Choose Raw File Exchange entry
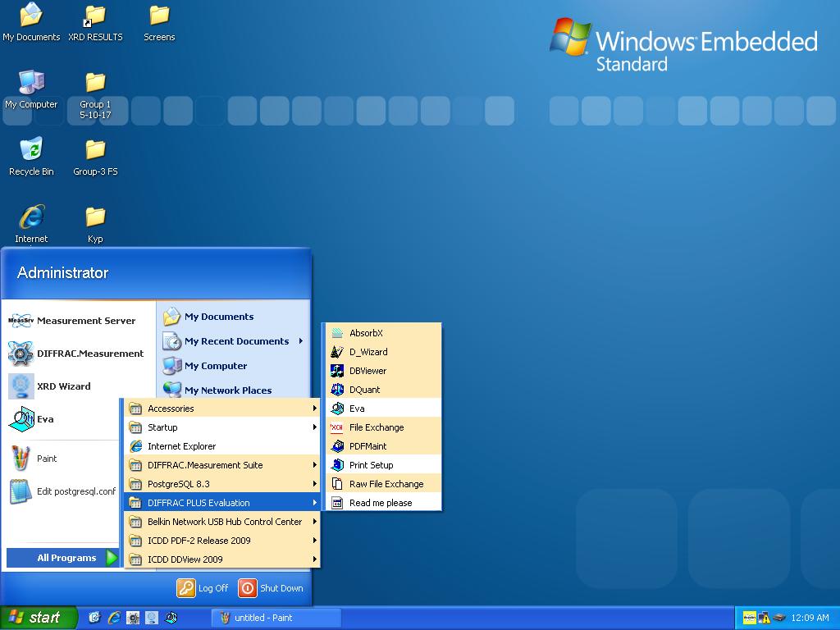840x630 pixels. tap(386, 484)
